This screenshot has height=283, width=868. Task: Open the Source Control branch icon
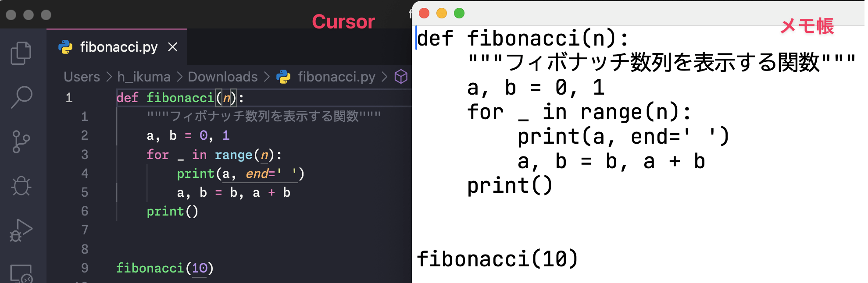(x=21, y=141)
